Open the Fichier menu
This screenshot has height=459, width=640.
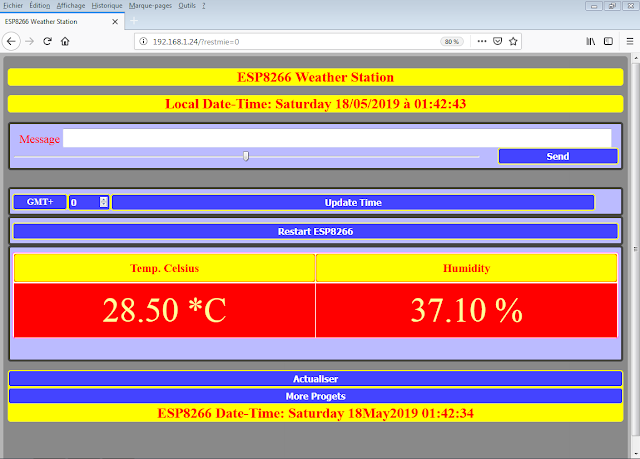13,6
